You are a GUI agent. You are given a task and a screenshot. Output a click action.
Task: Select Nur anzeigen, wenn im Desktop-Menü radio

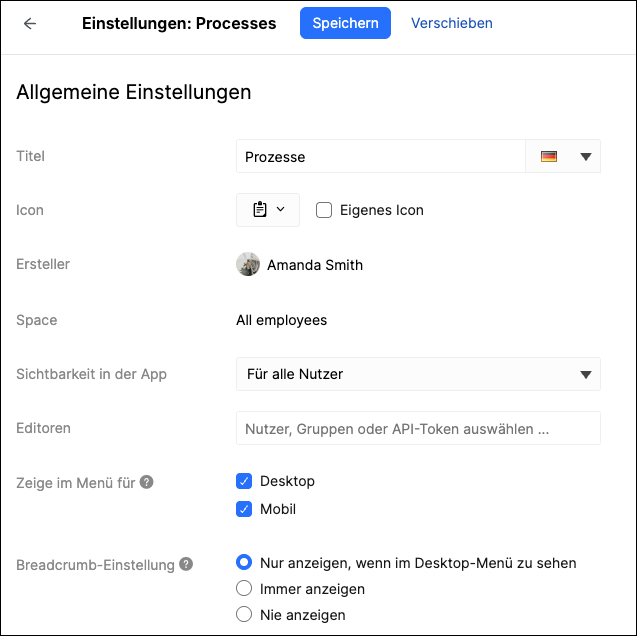point(244,562)
